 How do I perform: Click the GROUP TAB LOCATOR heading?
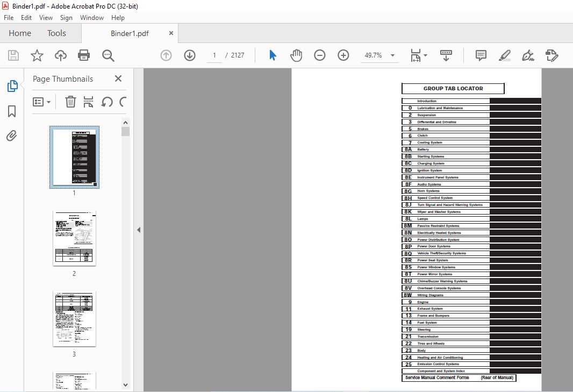pyautogui.click(x=453, y=89)
